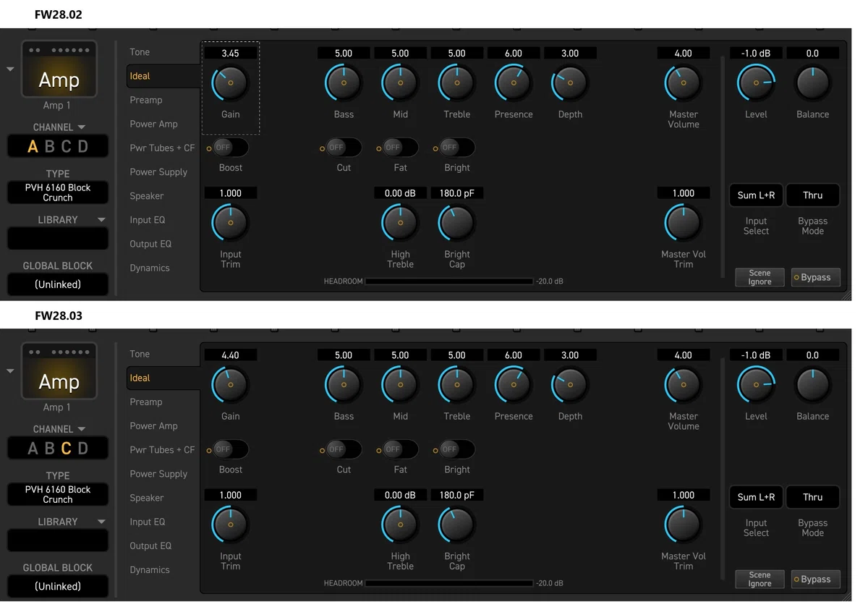
Task: Select channel B in FW28.02 panel
Action: [x=49, y=146]
